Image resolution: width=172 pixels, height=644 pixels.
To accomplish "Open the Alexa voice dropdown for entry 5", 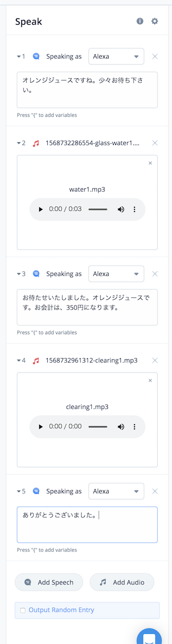I will pos(117,491).
